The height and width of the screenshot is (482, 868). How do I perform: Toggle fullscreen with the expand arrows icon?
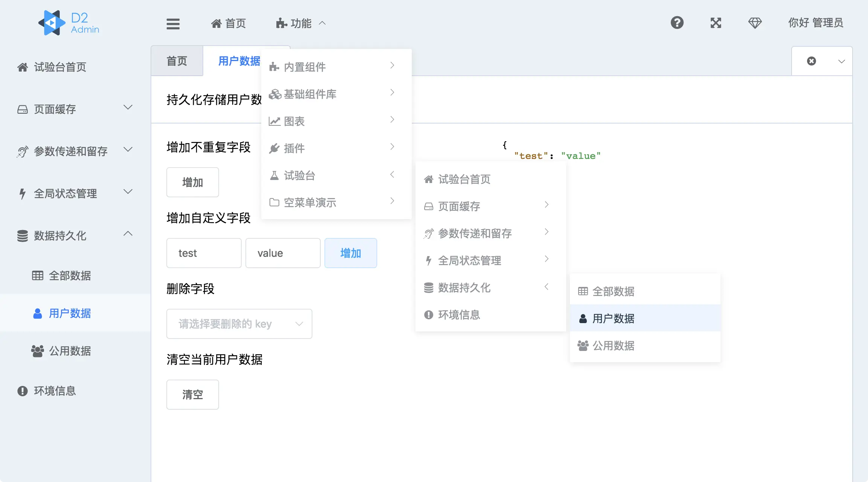716,23
